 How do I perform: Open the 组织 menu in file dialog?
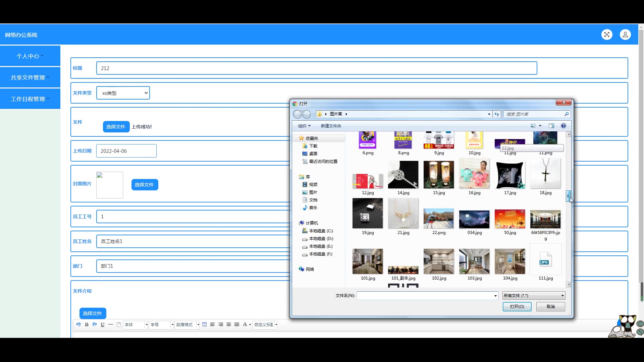tap(304, 126)
